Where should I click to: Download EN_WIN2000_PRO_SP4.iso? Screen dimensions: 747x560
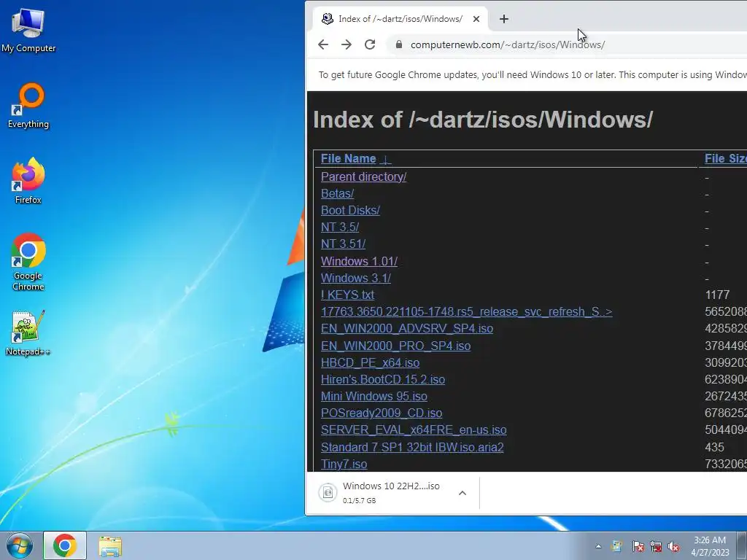coord(395,346)
